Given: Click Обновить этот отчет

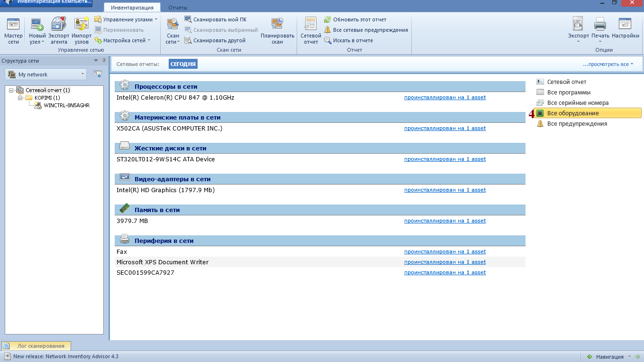Looking at the screenshot, I should pos(355,19).
